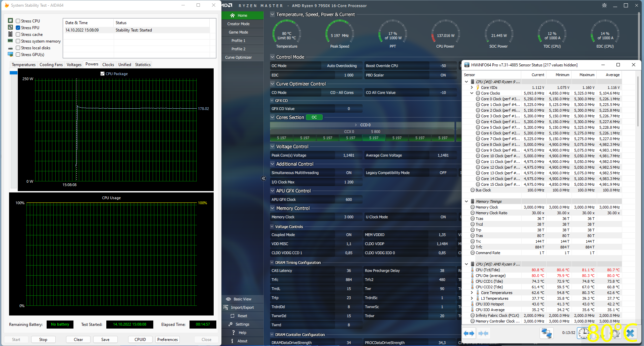Collapse the DRAM Timing Configuration section
This screenshot has width=644, height=346.
pyautogui.click(x=272, y=263)
